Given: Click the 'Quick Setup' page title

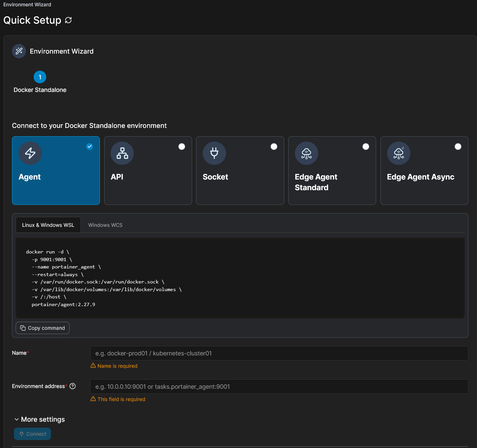Looking at the screenshot, I should [x=32, y=20].
